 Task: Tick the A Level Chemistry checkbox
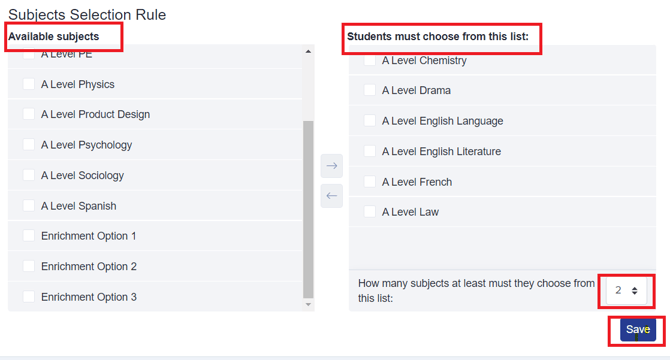(370, 60)
